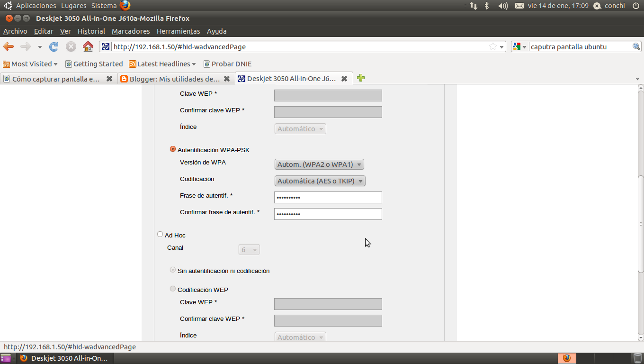Click the forward navigation arrow

tap(26, 46)
